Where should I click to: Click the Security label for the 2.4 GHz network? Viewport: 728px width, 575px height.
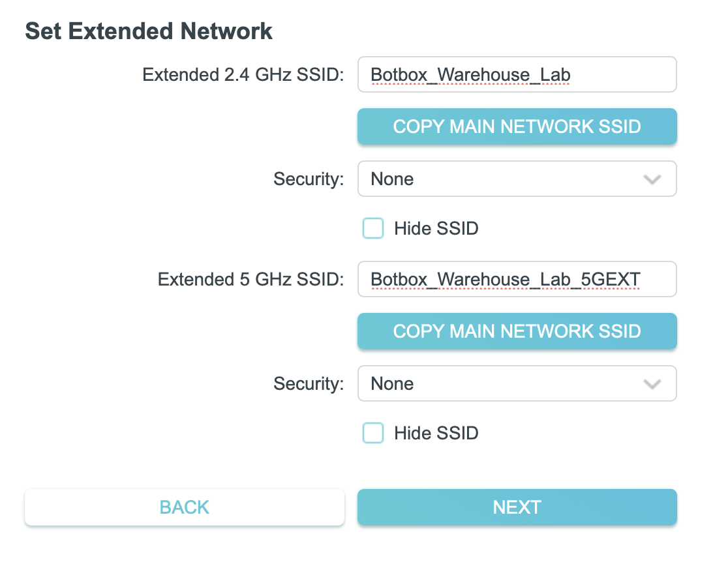tap(309, 179)
